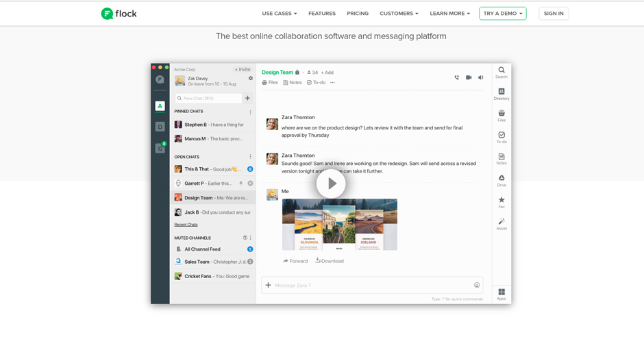Click + Add in the channel header
Image resolution: width=644 pixels, height=337 pixels.
pyautogui.click(x=327, y=73)
